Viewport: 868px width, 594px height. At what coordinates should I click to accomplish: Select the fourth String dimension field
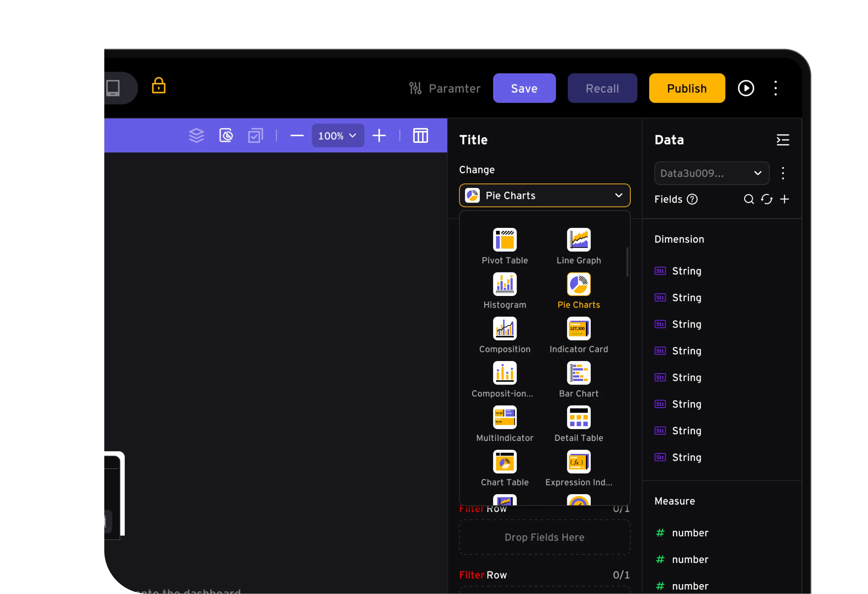click(678, 351)
